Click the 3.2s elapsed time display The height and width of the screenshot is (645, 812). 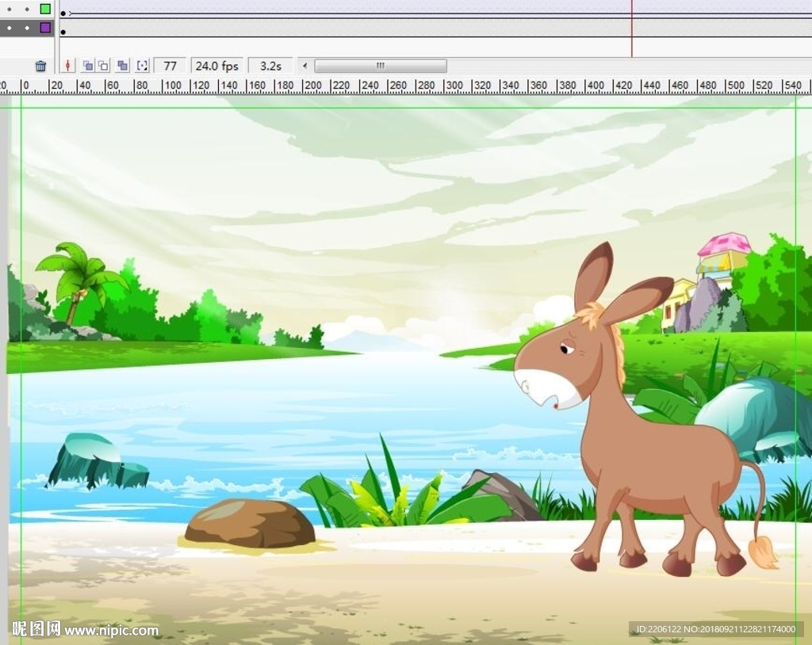270,66
